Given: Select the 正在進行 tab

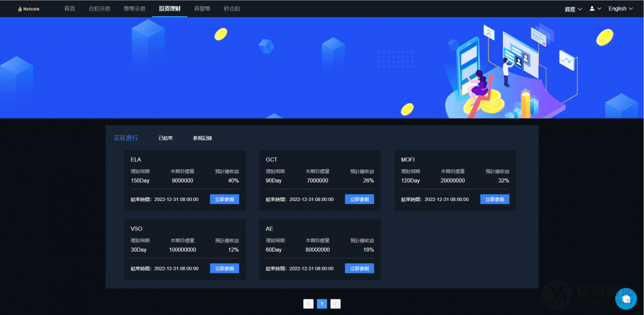Looking at the screenshot, I should [125, 137].
